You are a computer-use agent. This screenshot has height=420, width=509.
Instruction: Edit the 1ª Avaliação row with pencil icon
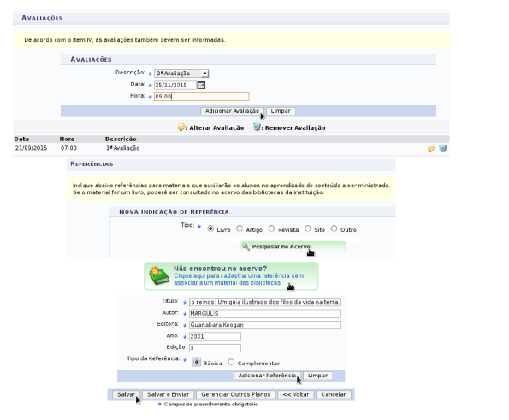[431, 149]
